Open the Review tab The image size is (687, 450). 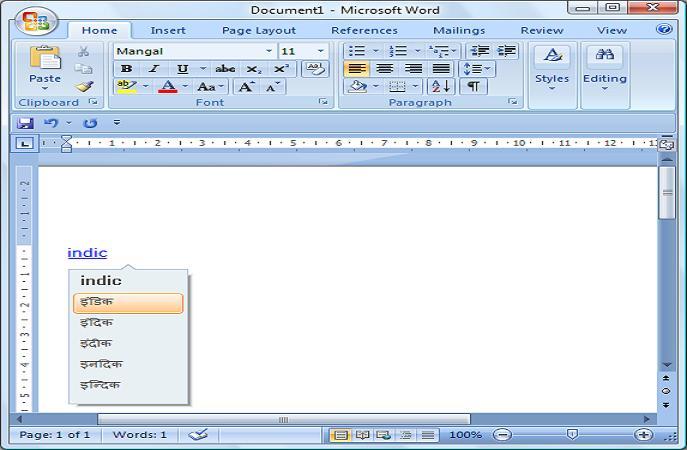(x=542, y=30)
